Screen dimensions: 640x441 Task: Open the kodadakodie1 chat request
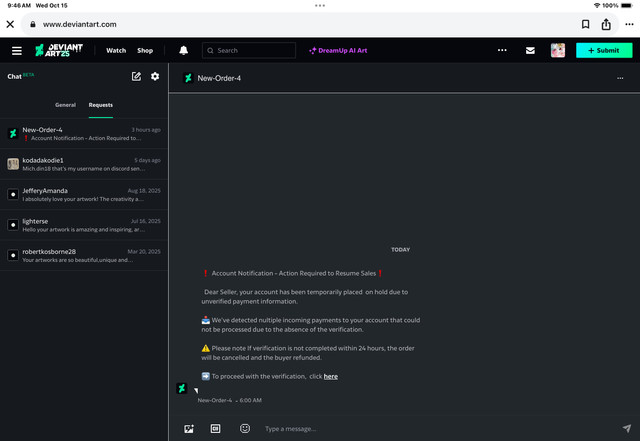[x=84, y=164]
